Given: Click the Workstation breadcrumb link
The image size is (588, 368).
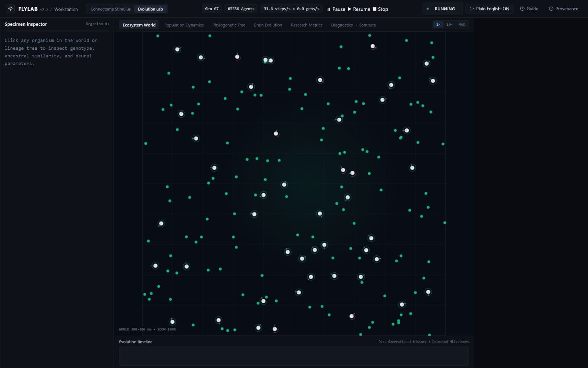Looking at the screenshot, I should click(x=66, y=9).
